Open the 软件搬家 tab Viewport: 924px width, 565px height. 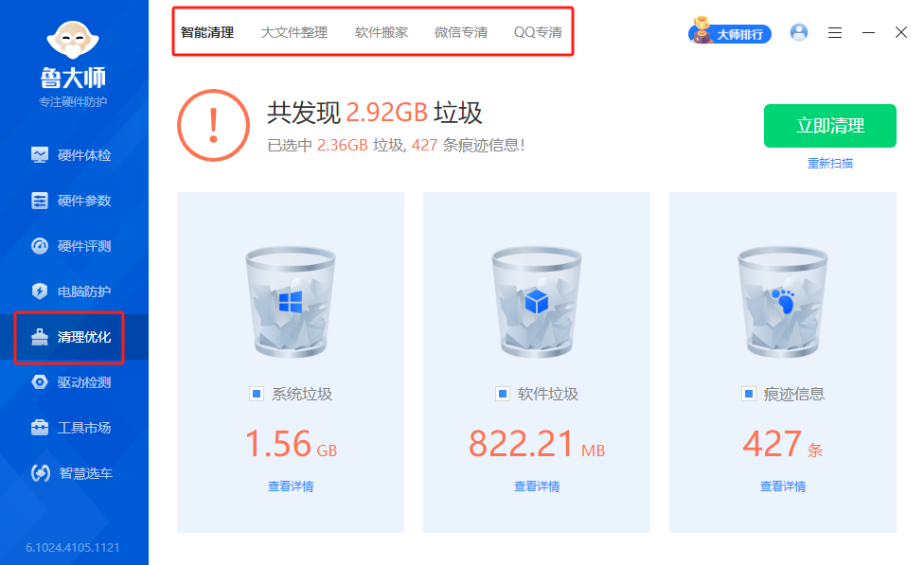382,32
